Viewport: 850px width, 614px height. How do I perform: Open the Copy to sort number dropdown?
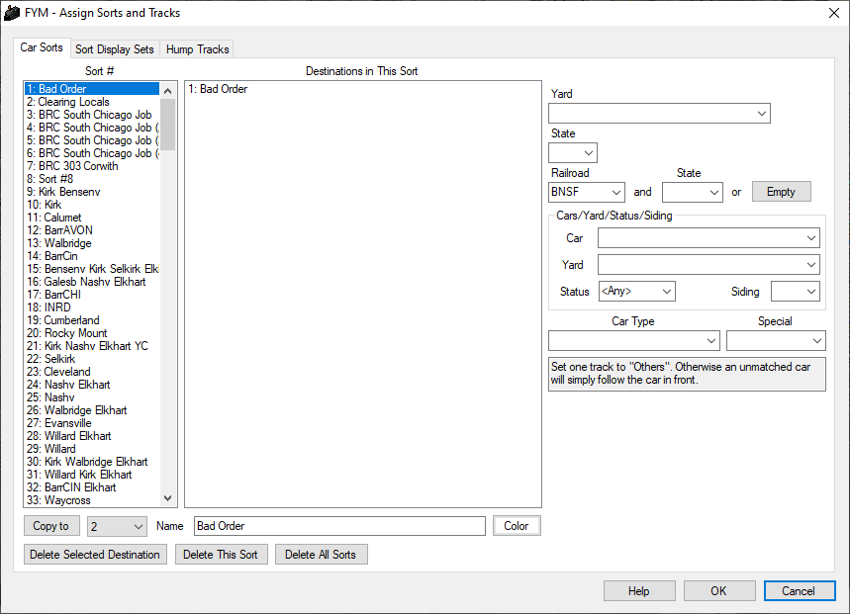[117, 527]
